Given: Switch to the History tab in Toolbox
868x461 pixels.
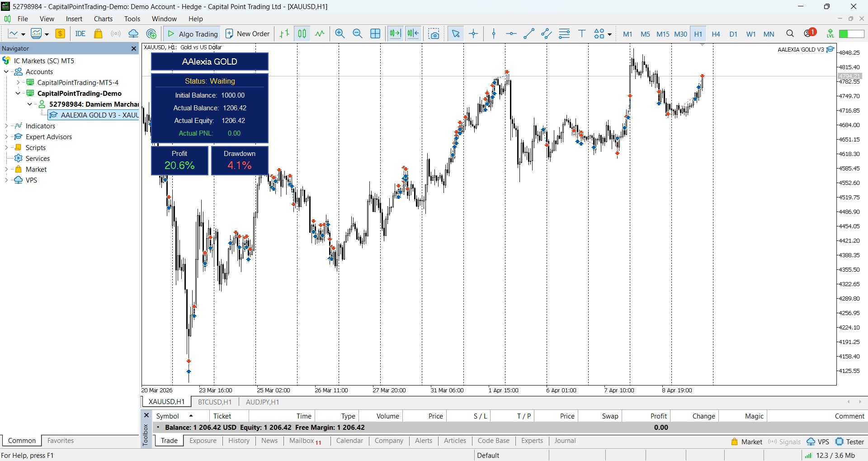Looking at the screenshot, I should 239,441.
